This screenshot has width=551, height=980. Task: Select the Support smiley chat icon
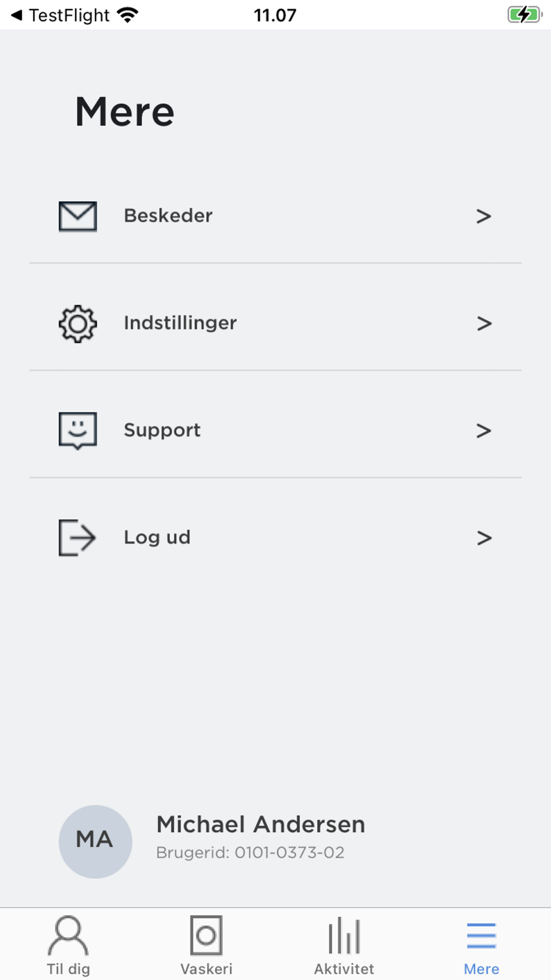78,430
